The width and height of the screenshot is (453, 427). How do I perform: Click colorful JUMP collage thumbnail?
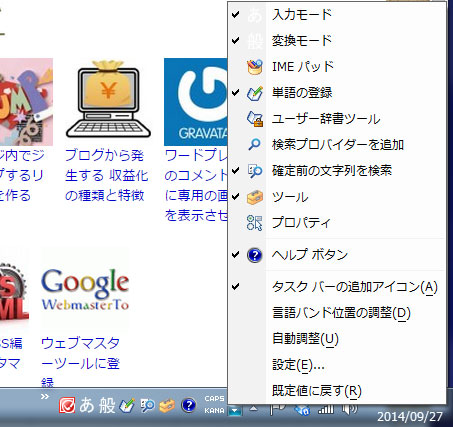click(26, 102)
